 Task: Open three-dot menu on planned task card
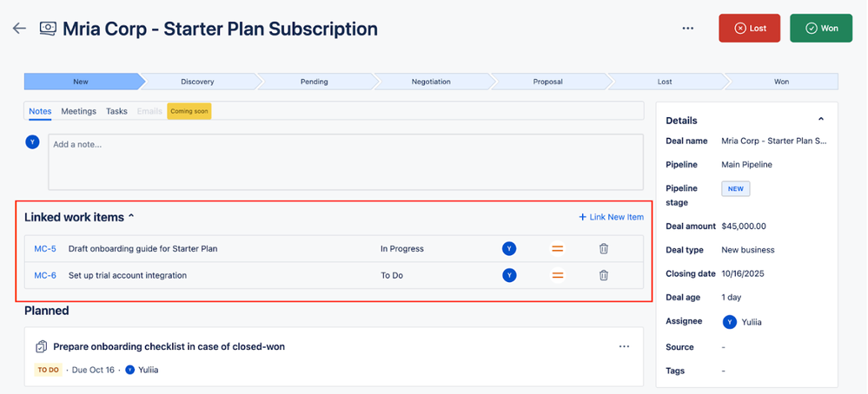624,346
